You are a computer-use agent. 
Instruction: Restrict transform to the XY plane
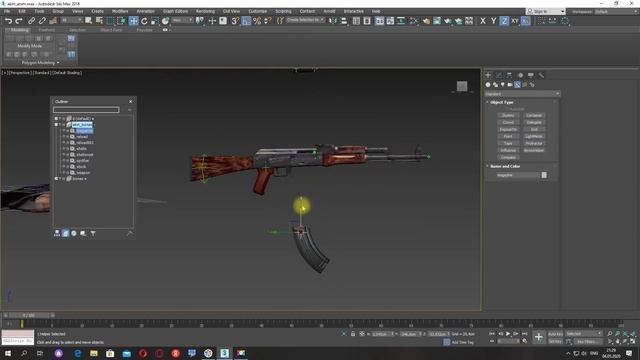(515, 21)
